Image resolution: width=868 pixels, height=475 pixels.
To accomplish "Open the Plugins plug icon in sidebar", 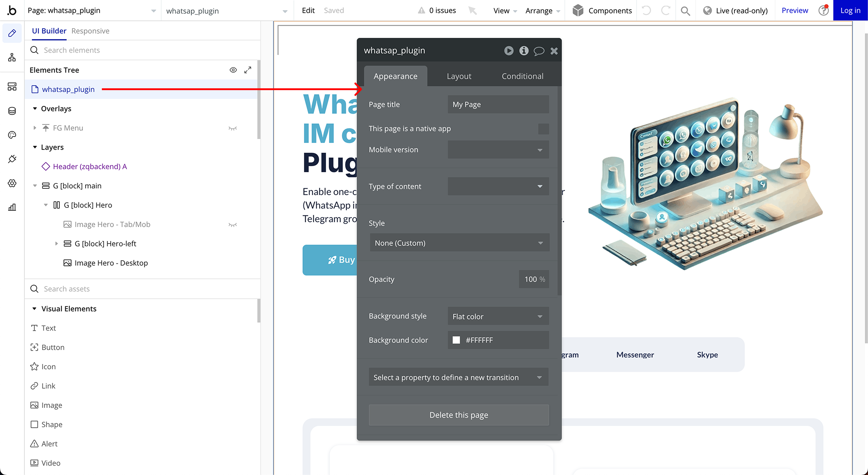I will [x=12, y=159].
